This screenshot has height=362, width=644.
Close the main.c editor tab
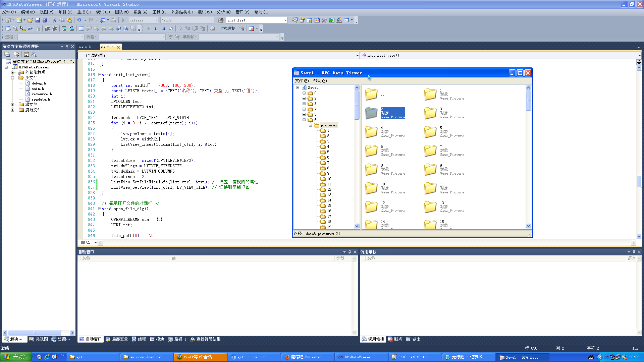click(118, 47)
